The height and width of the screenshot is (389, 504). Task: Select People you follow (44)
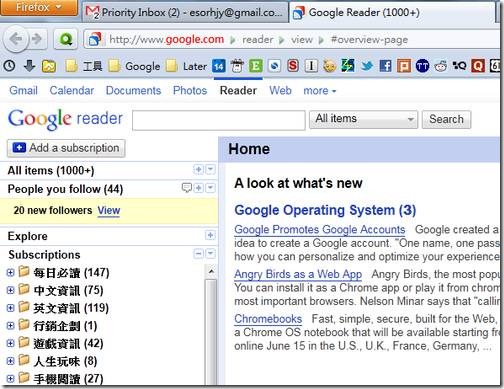click(65, 189)
